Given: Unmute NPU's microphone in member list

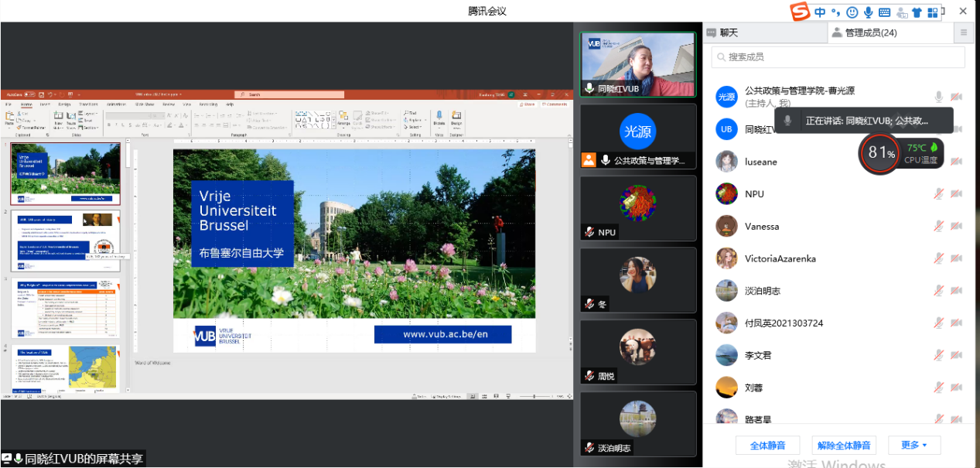Looking at the screenshot, I should click(x=938, y=194).
